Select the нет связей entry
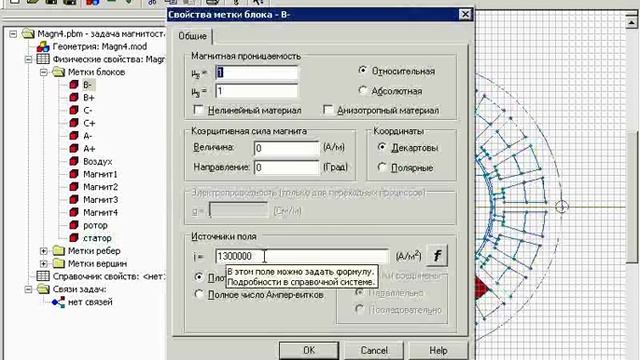The height and width of the screenshot is (360, 640). [90, 302]
